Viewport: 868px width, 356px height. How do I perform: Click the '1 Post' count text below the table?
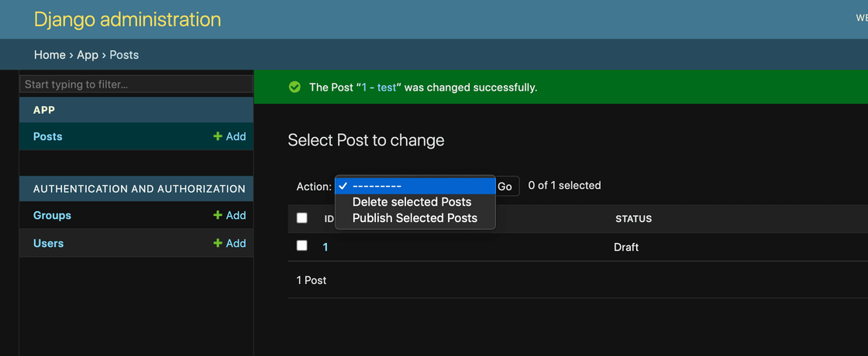311,280
